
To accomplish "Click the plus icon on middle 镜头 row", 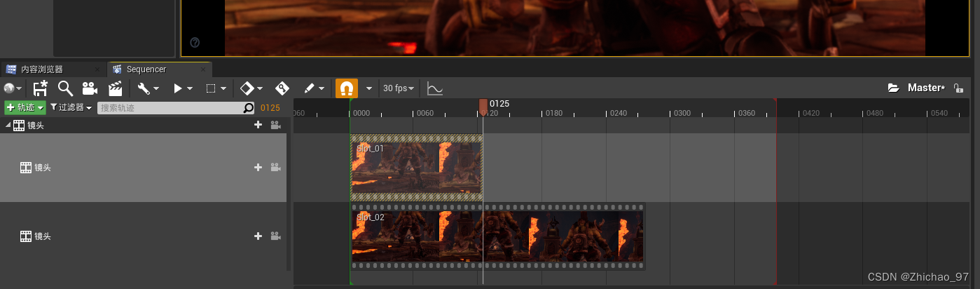I will tap(258, 168).
